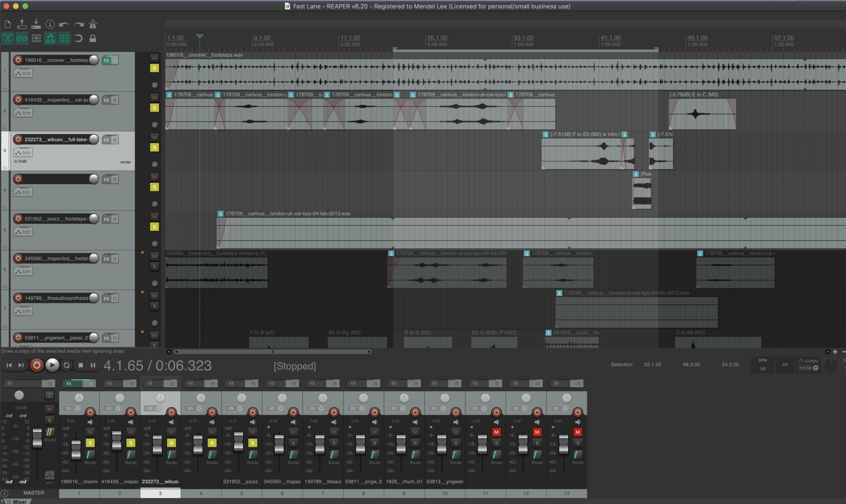This screenshot has height=504, width=846.
Task: Record-arm the 232273 wikusv track
Action: (x=18, y=139)
